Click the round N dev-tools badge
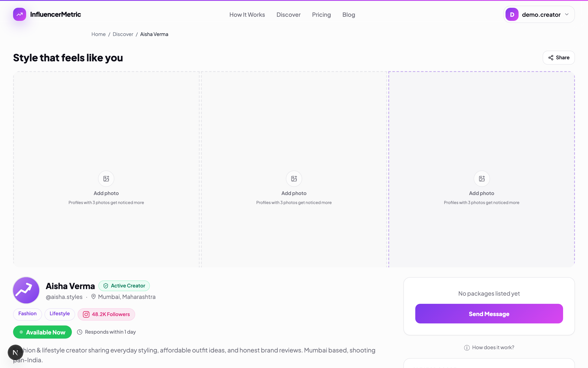The width and height of the screenshot is (588, 368). [15, 352]
